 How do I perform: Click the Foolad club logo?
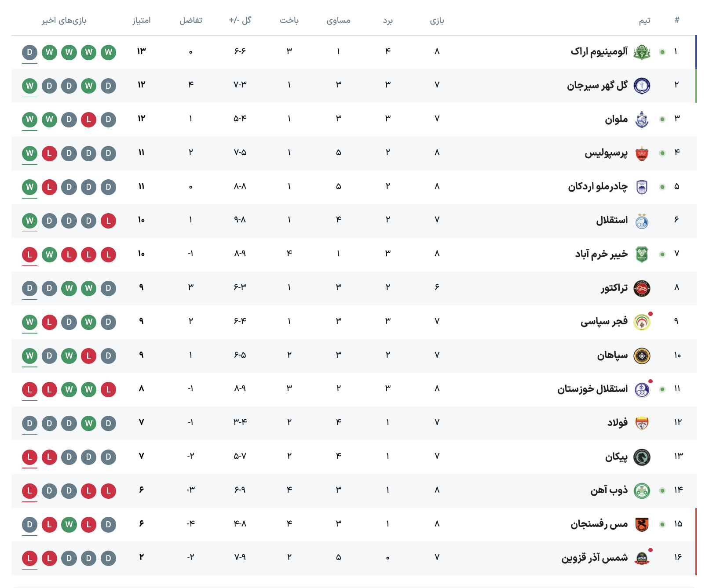pyautogui.click(x=642, y=423)
